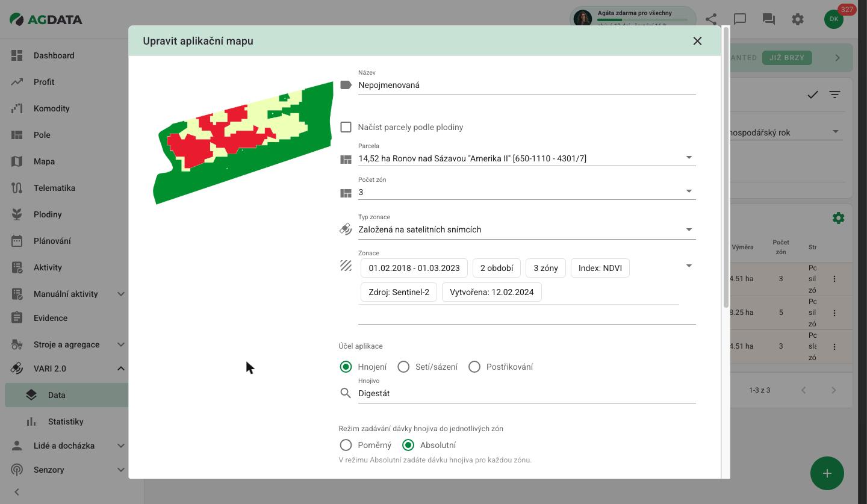Select the Setí/sázení radio option
Image resolution: width=867 pixels, height=504 pixels.
[403, 367]
